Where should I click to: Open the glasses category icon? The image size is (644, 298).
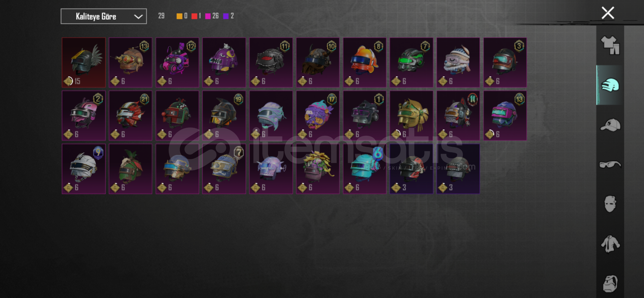point(610,164)
